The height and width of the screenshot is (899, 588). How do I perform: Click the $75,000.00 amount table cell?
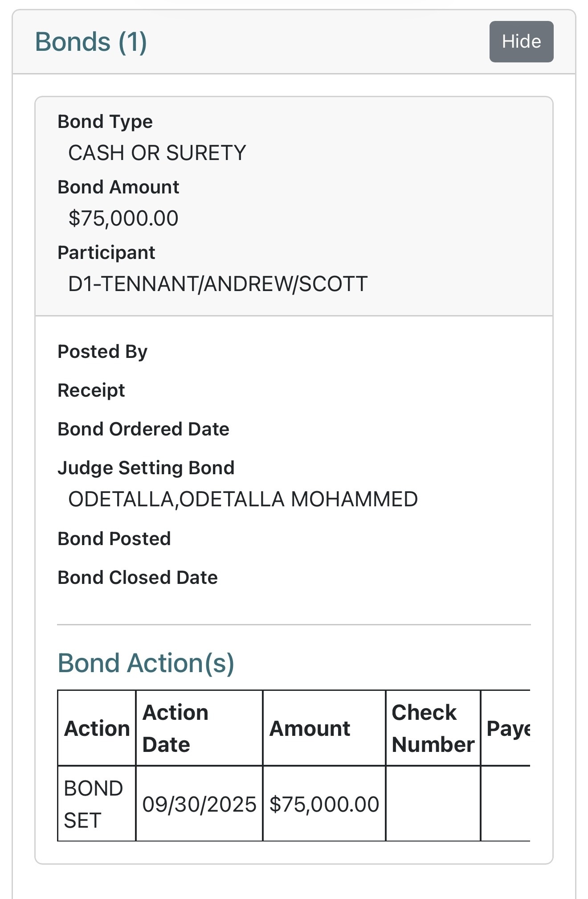(x=324, y=805)
